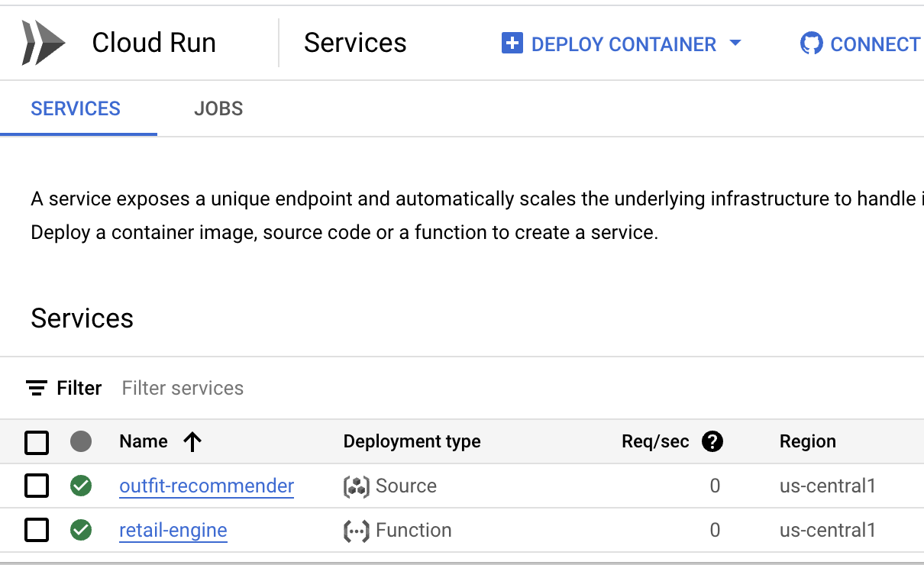Click the Function deployment type icon
The image size is (924, 565).
click(356, 531)
